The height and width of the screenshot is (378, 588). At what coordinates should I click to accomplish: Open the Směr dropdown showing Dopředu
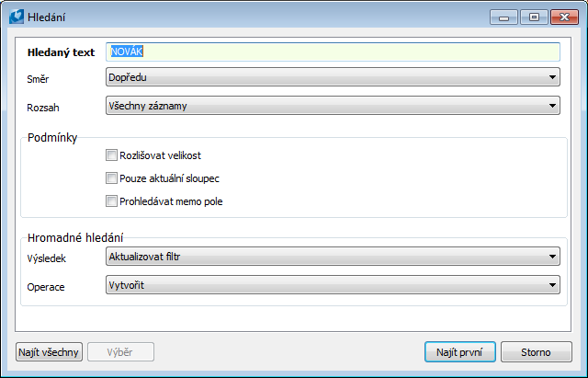(333, 78)
